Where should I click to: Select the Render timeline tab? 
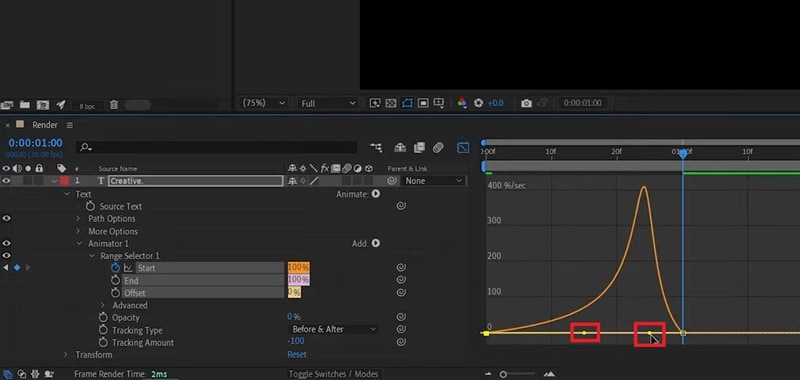point(45,125)
